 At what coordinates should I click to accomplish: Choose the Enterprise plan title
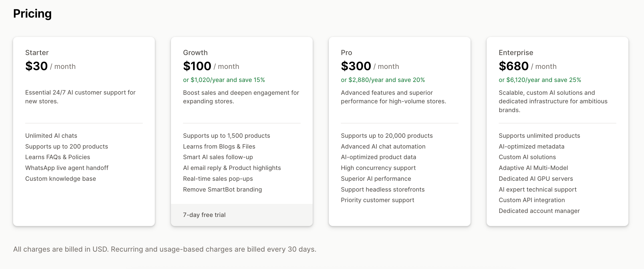pos(516,53)
